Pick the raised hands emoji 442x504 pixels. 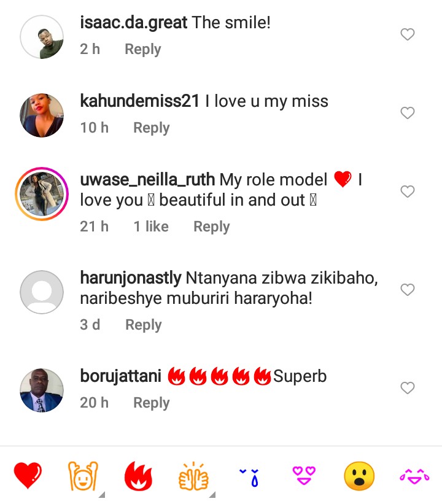point(82,476)
